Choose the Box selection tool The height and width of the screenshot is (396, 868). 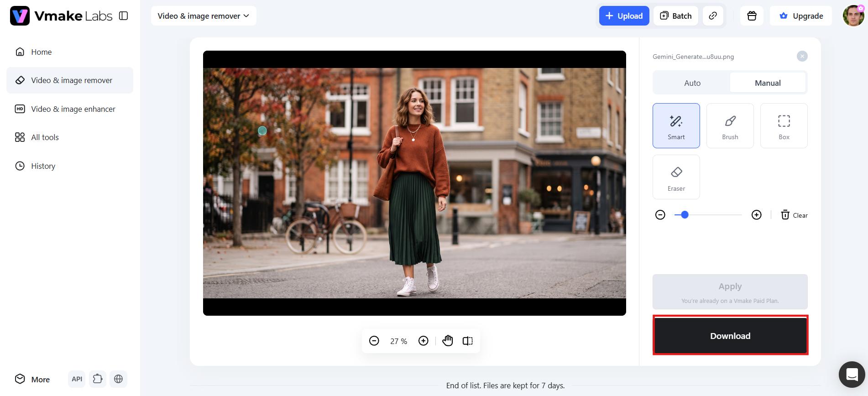coord(784,125)
